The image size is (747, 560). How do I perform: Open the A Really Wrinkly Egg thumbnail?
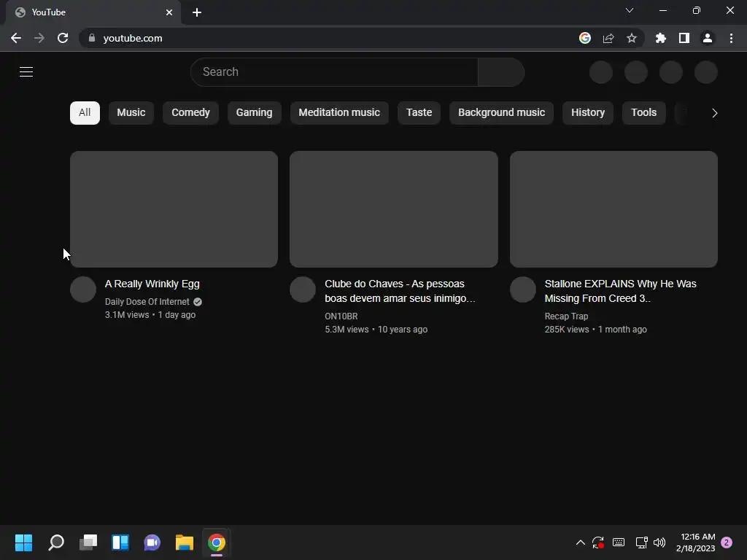(174, 209)
